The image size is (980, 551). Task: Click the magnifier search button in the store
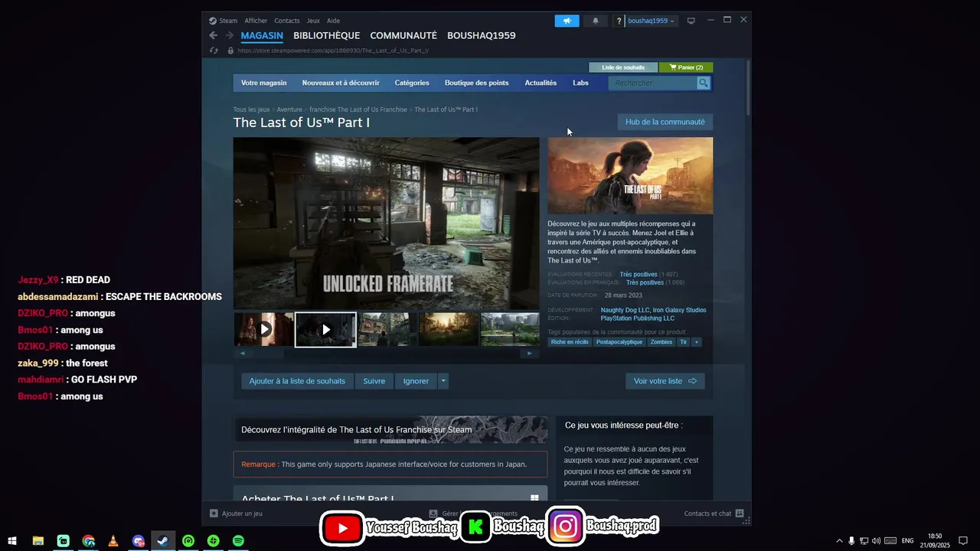click(x=704, y=83)
